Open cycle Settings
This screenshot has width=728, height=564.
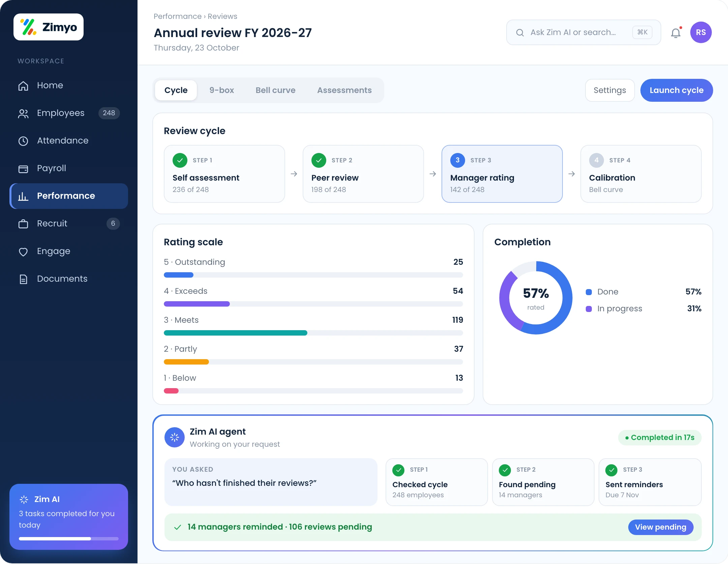(x=610, y=90)
